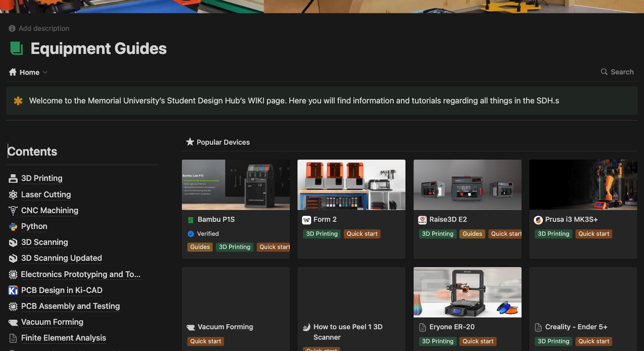
Task: Open the Eryone ER-20 printer thumbnail
Action: (x=468, y=292)
